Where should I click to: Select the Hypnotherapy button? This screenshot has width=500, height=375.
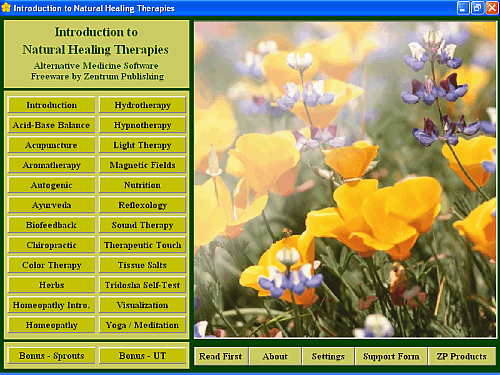coord(143,125)
